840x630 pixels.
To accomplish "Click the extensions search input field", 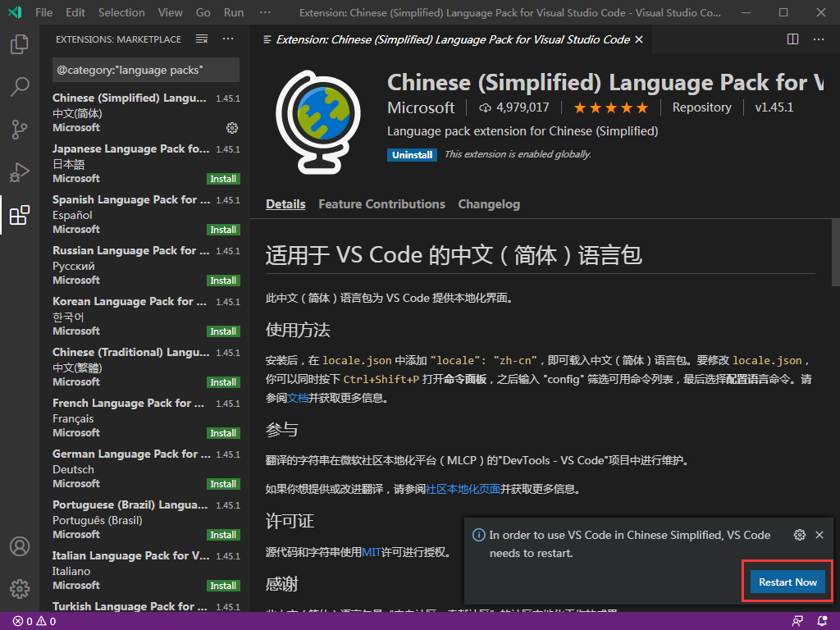I will tap(146, 71).
